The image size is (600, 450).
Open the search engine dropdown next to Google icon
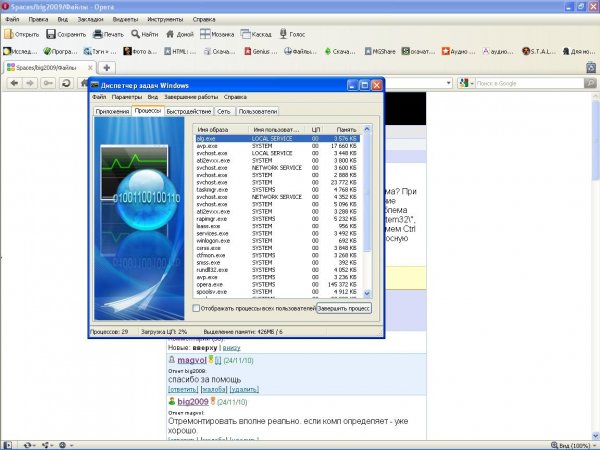[x=472, y=83]
